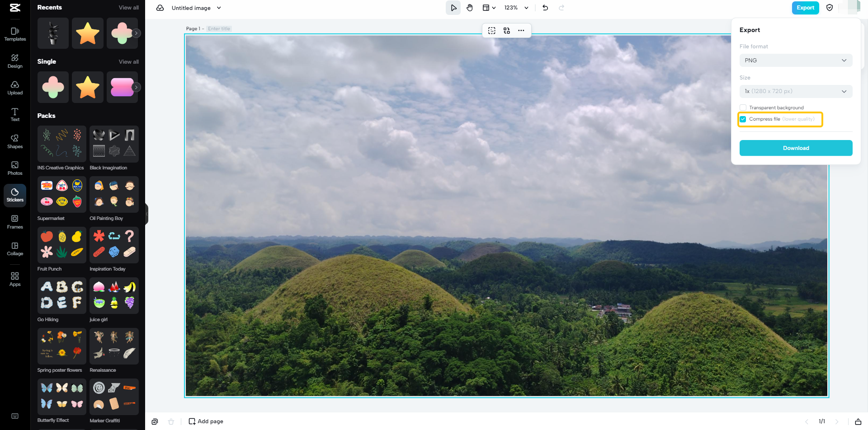Click the shield privacy icon
The width and height of the screenshot is (868, 430).
(830, 8)
